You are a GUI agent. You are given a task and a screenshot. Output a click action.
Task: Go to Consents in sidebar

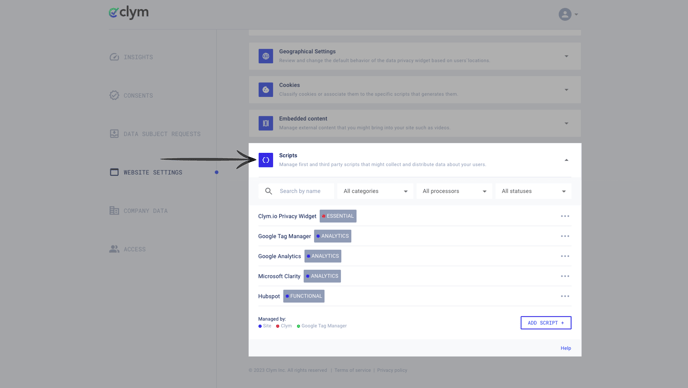tap(138, 95)
